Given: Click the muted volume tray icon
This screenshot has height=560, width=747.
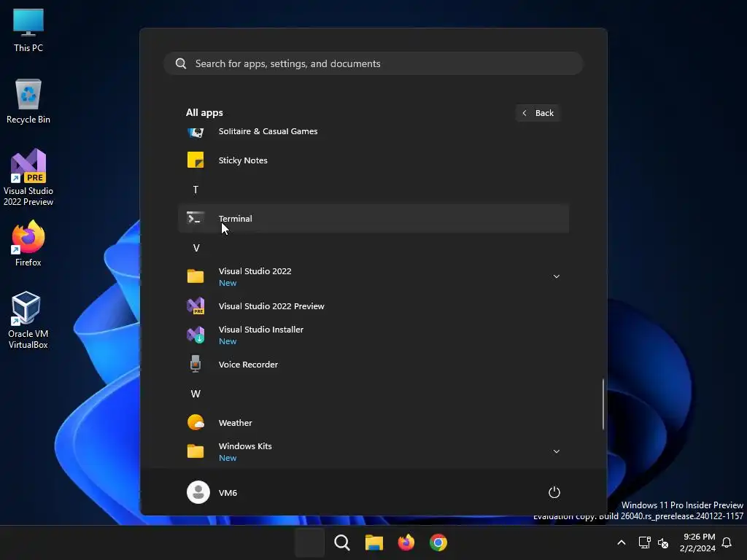Looking at the screenshot, I should pos(662,542).
